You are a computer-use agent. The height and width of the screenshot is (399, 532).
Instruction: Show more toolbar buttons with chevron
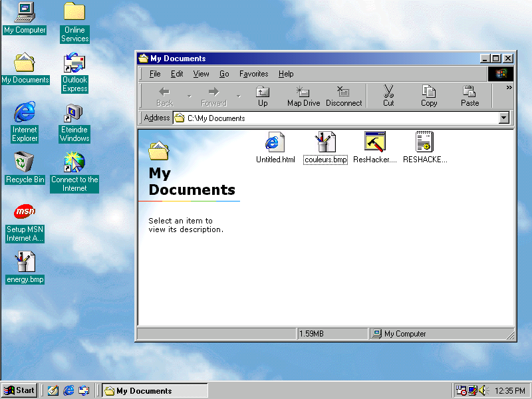click(509, 88)
